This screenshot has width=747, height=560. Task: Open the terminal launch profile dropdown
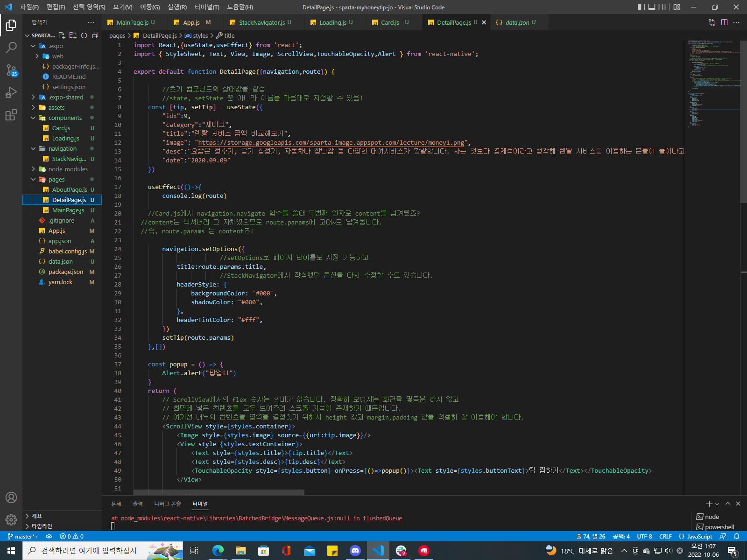pos(717,504)
